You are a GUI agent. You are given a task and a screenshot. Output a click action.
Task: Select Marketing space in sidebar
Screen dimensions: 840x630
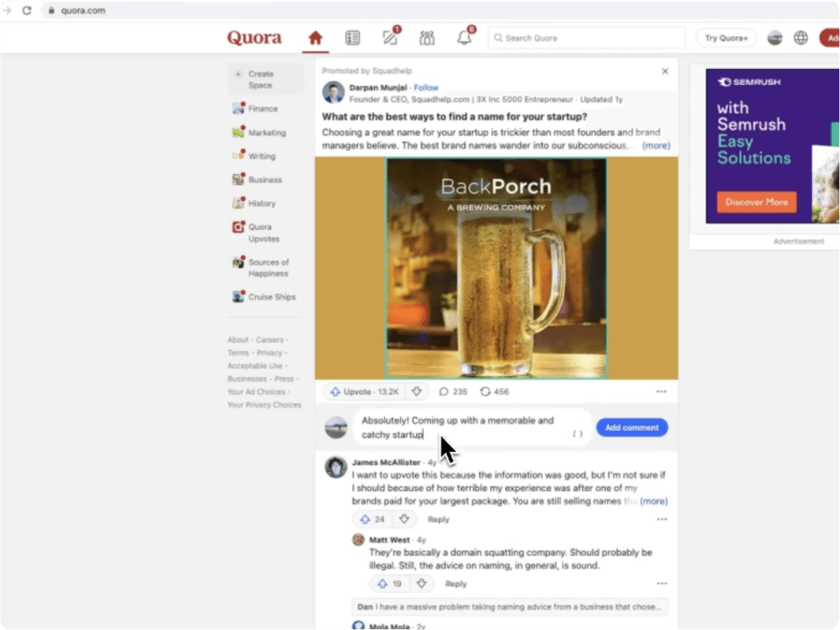point(267,133)
